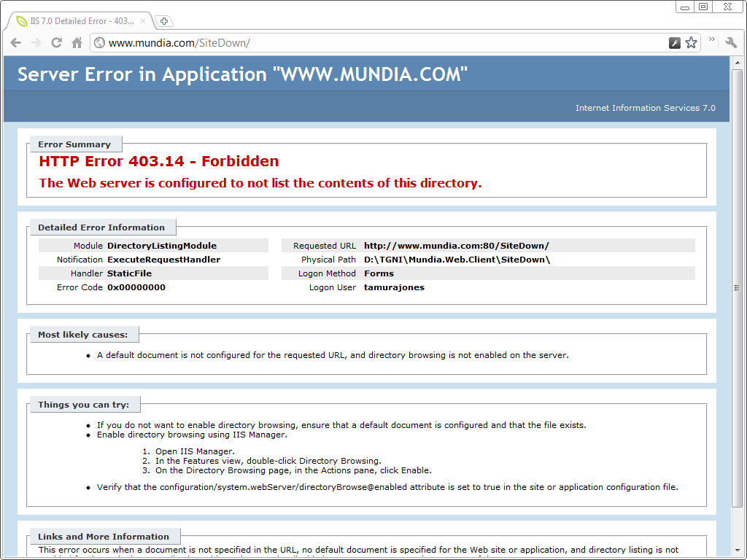Image resolution: width=747 pixels, height=560 pixels.
Task: Click the step mentioning Actions pane, click Enable
Action: point(293,470)
